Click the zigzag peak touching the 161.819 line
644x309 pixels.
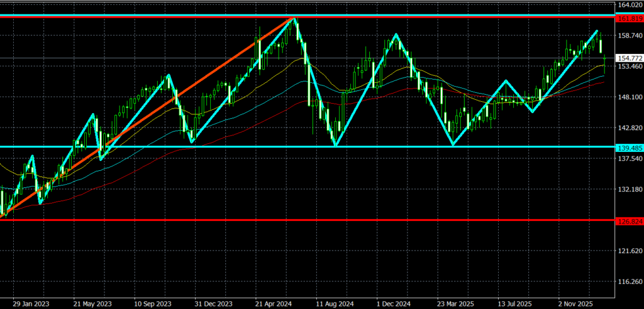(293, 19)
